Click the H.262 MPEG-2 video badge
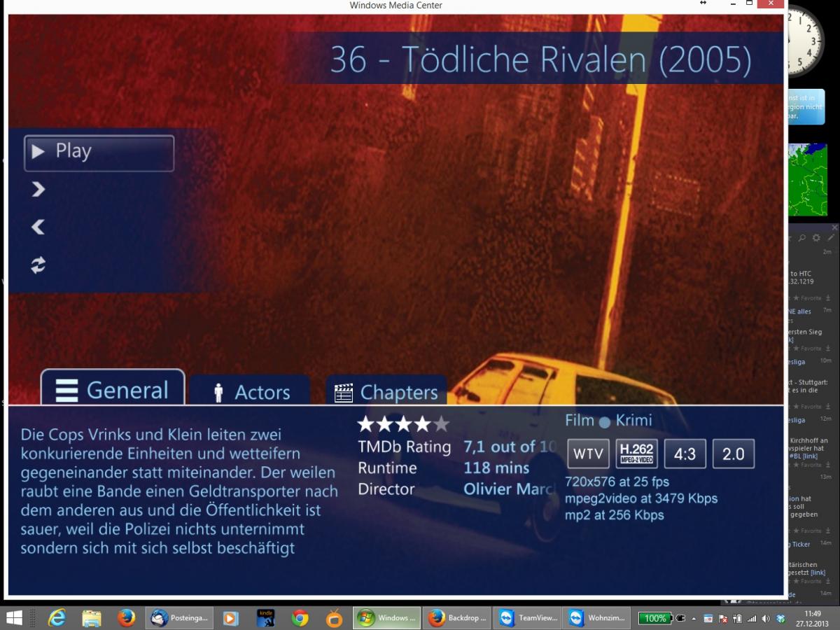The width and height of the screenshot is (840, 630). (x=636, y=454)
